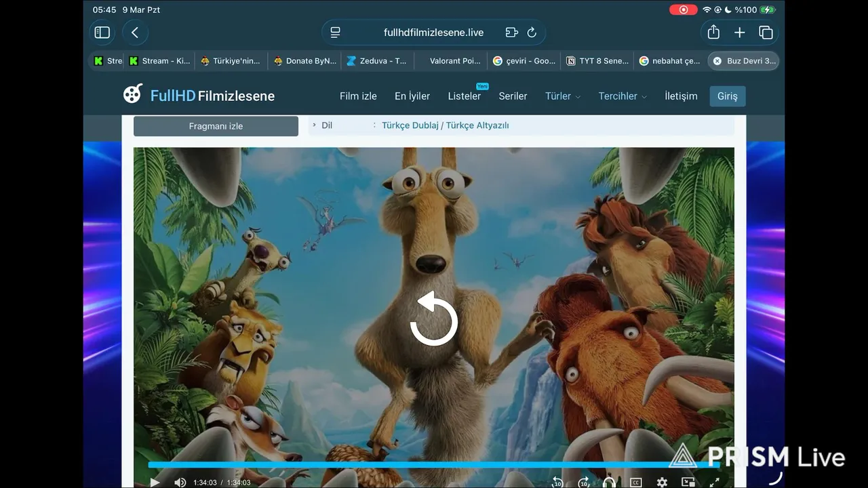This screenshot has width=868, height=488.
Task: Close the Buz Devri 3 tab
Action: point(717,61)
